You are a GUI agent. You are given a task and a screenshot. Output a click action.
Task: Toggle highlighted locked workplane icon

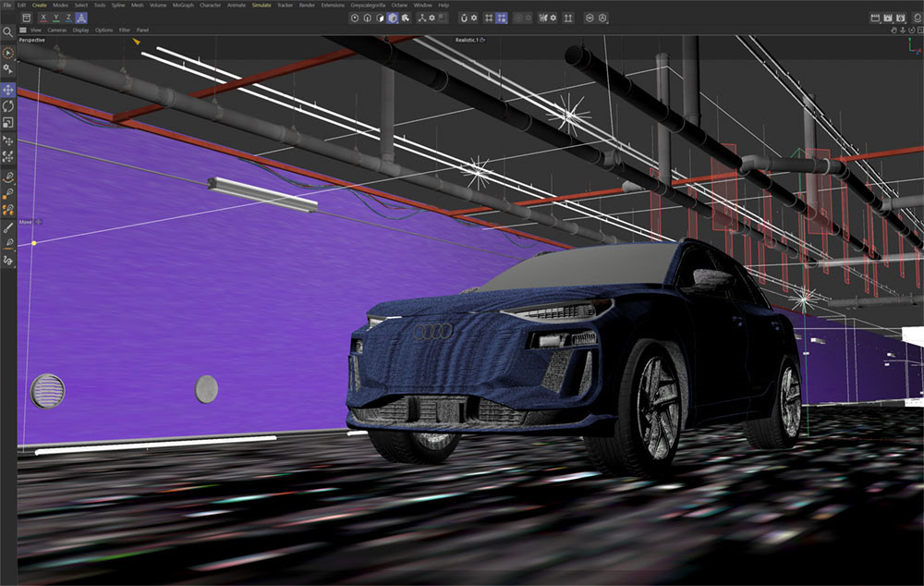pyautogui.click(x=502, y=18)
